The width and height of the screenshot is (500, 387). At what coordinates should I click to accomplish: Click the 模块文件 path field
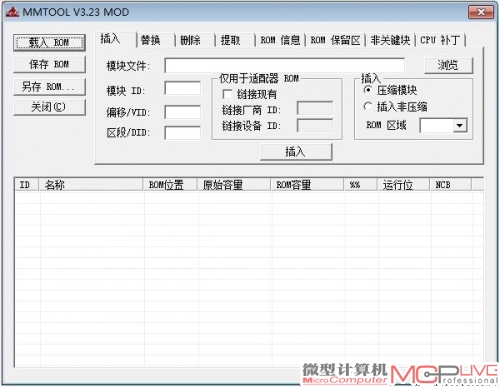point(285,65)
